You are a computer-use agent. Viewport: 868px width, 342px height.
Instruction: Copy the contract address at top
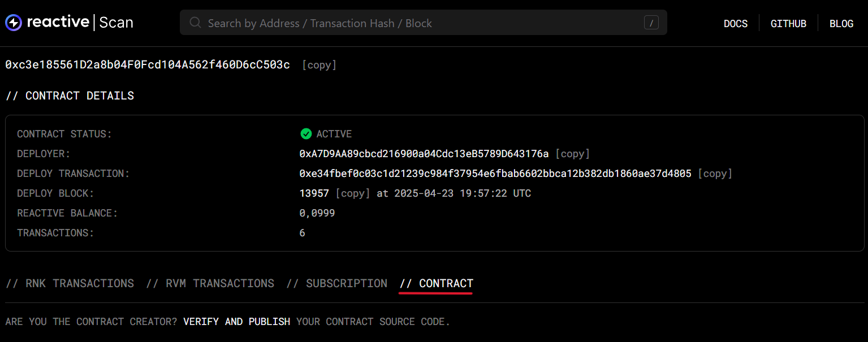coord(319,65)
